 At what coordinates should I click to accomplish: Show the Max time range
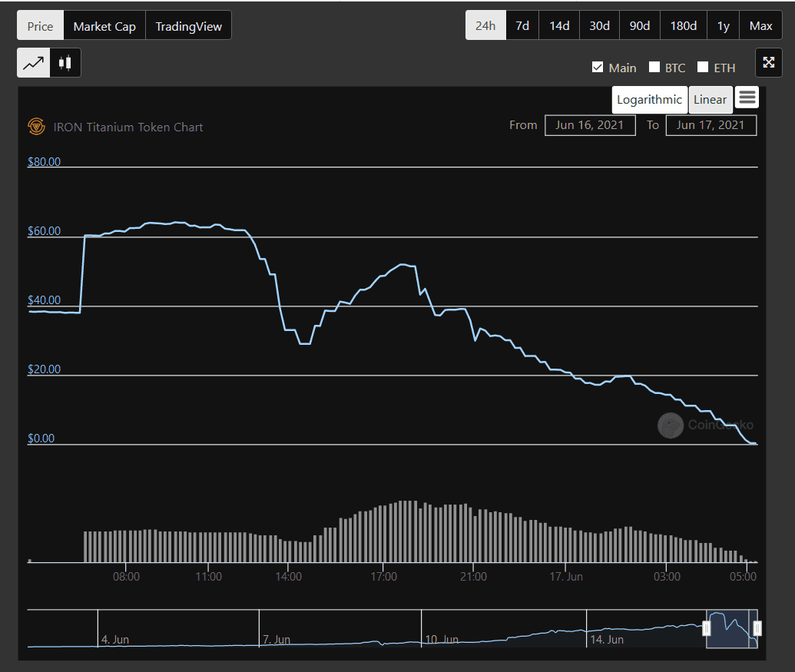(x=760, y=26)
